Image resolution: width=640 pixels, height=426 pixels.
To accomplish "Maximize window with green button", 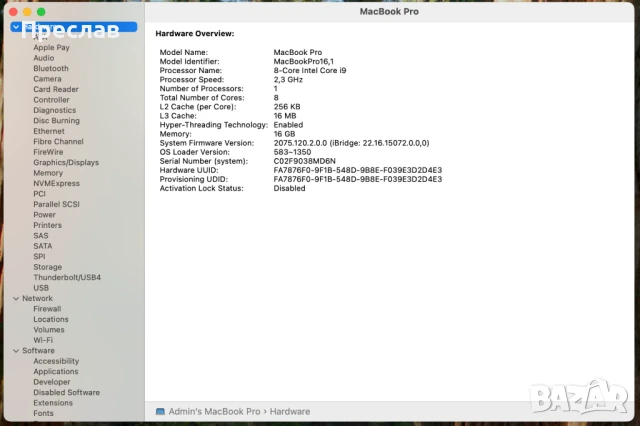I will click(41, 12).
